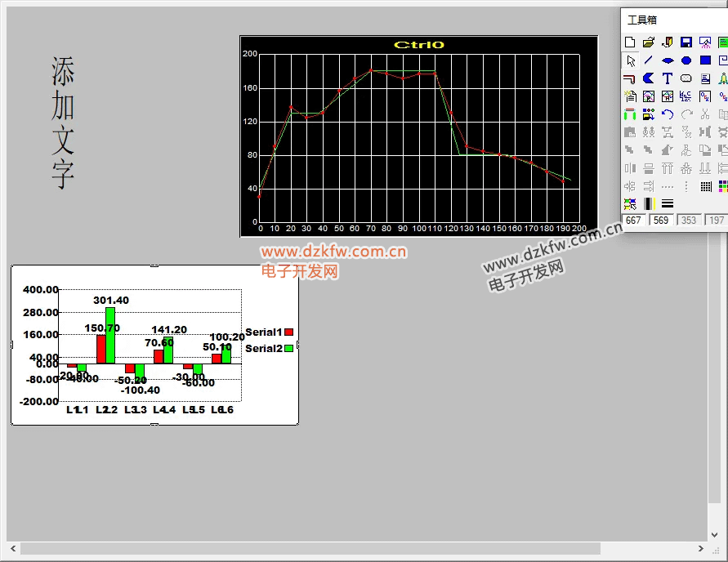Pick the blue filled rectangle tool
This screenshot has width=728, height=562.
click(705, 60)
